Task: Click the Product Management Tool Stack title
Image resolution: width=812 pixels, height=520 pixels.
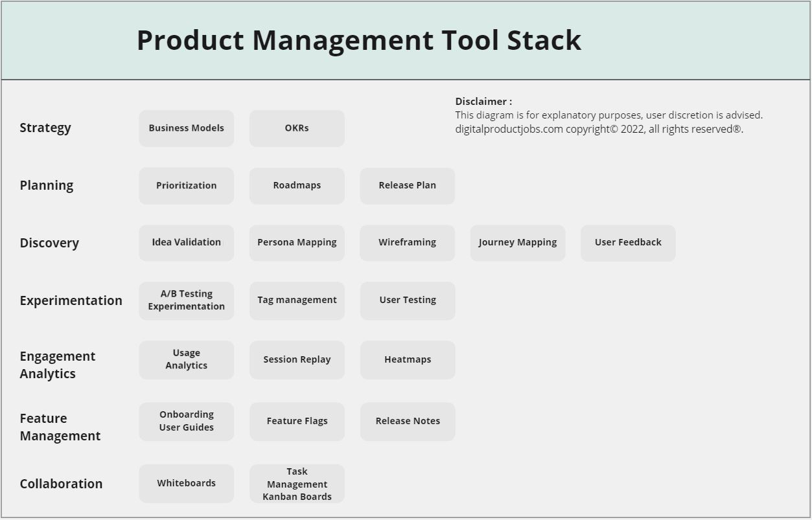Action: (359, 40)
